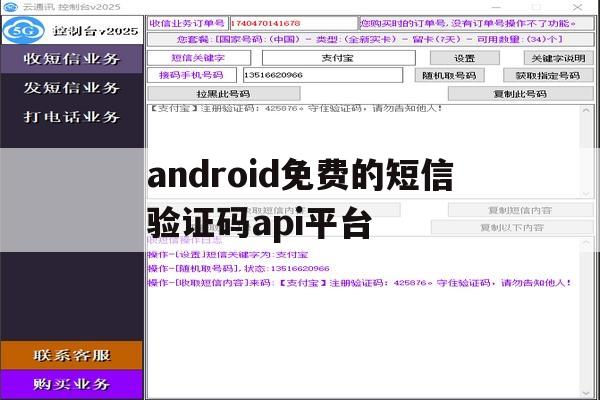Viewport: 600px width, 400px height.
Task: Click 随机取号码 button
Action: coord(450,75)
